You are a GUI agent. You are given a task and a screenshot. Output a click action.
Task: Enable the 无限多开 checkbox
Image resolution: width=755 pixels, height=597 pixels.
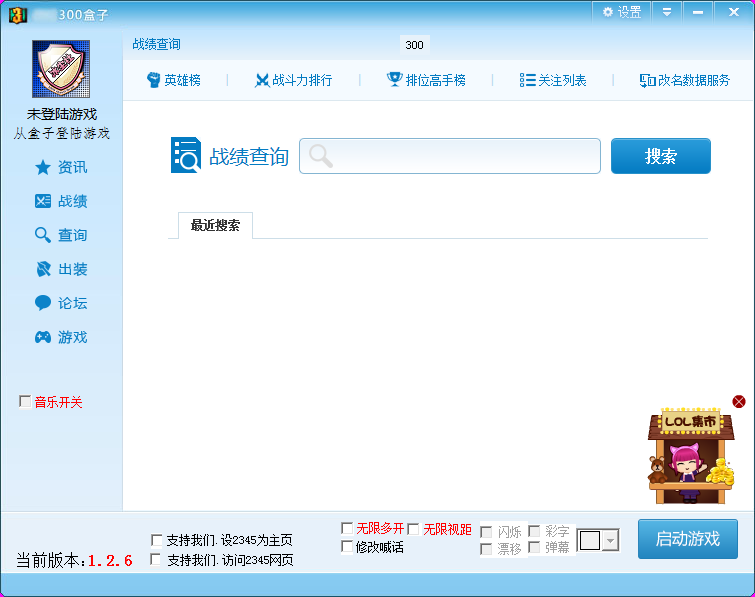tap(347, 528)
